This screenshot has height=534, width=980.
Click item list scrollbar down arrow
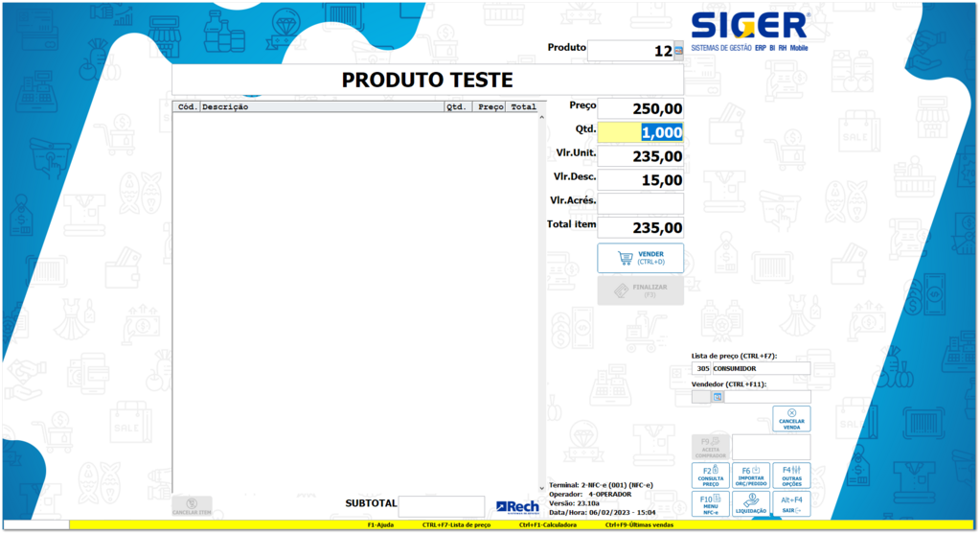[541, 488]
